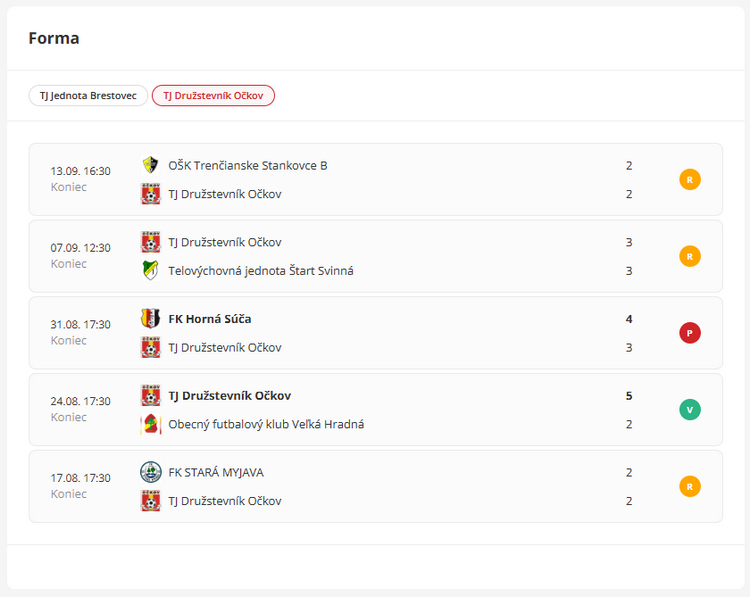Viewport: 750px width, 597px height.
Task: Open FK Horná Súča team link
Action: [209, 319]
